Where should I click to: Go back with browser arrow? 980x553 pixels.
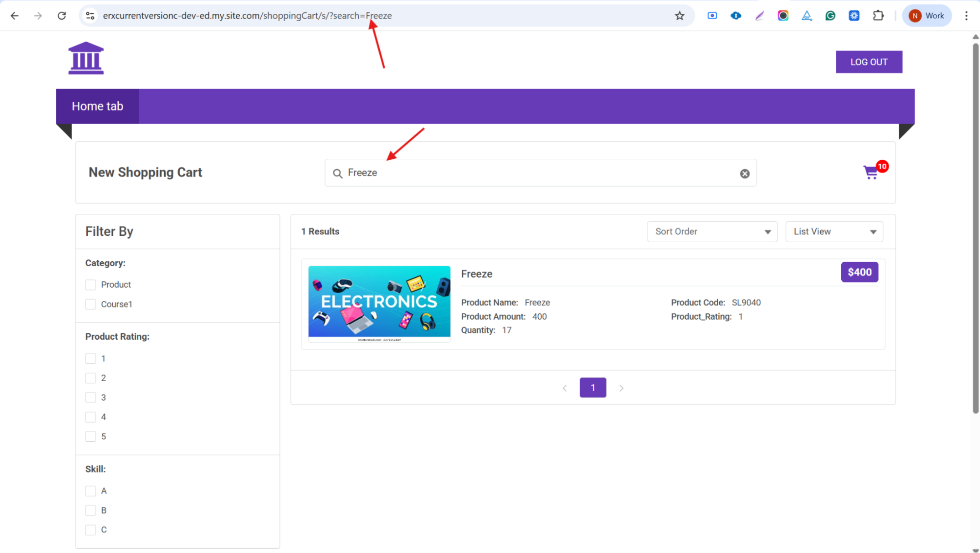(x=15, y=16)
